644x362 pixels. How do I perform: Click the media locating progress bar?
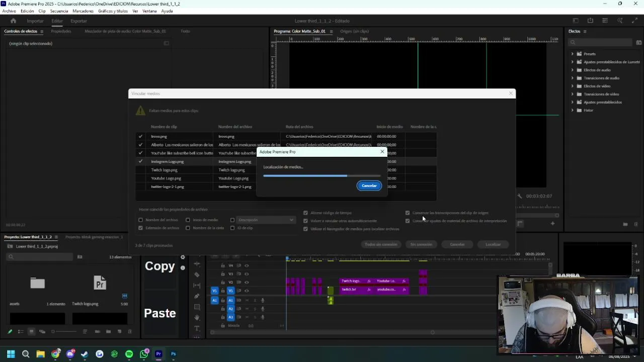322,175
